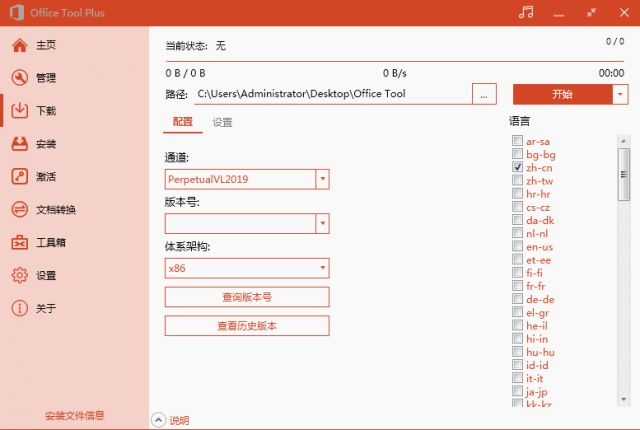Open the 设置 gear icon in sidebar
The image size is (640, 430).
click(x=20, y=275)
